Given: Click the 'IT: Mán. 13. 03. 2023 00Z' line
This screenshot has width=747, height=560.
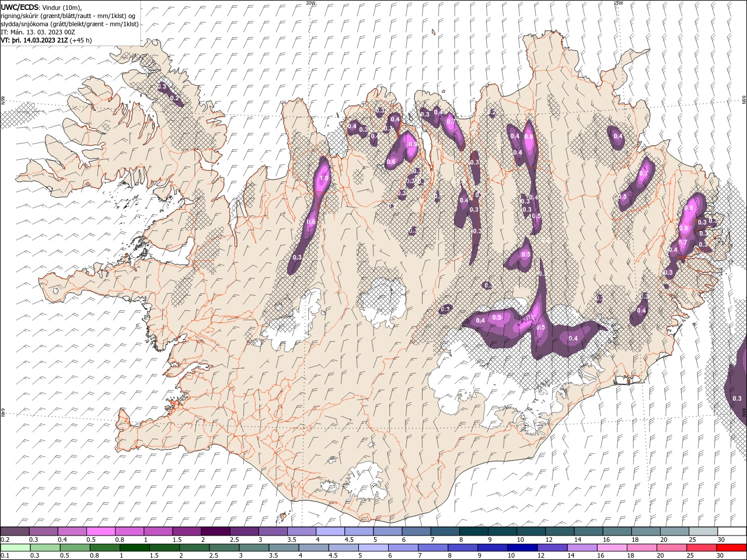Looking at the screenshot, I should 37,32.
